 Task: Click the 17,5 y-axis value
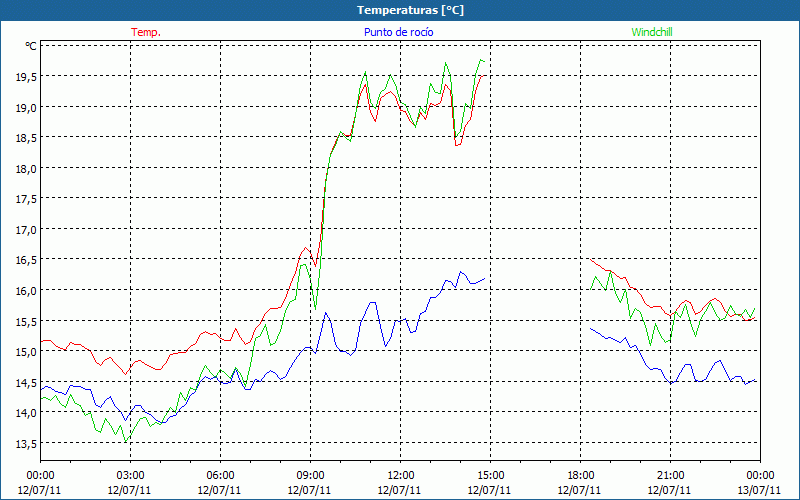pyautogui.click(x=27, y=199)
